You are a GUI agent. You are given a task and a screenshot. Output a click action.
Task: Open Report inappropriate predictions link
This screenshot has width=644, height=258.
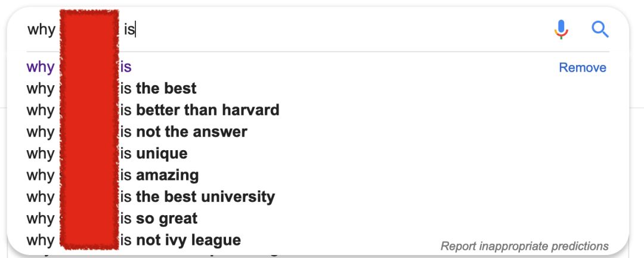pyautogui.click(x=524, y=245)
